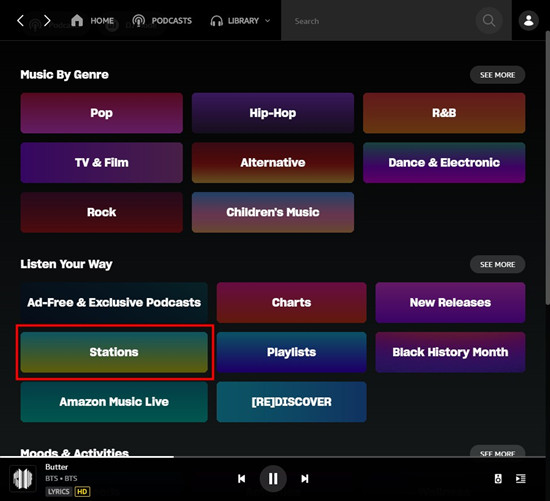Pause the current song

point(273,479)
